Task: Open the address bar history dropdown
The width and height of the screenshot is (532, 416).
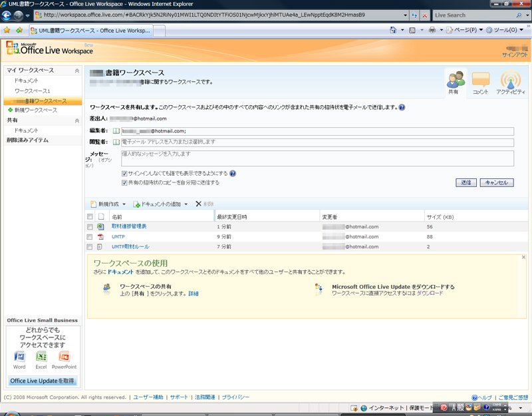Action: tap(405, 15)
